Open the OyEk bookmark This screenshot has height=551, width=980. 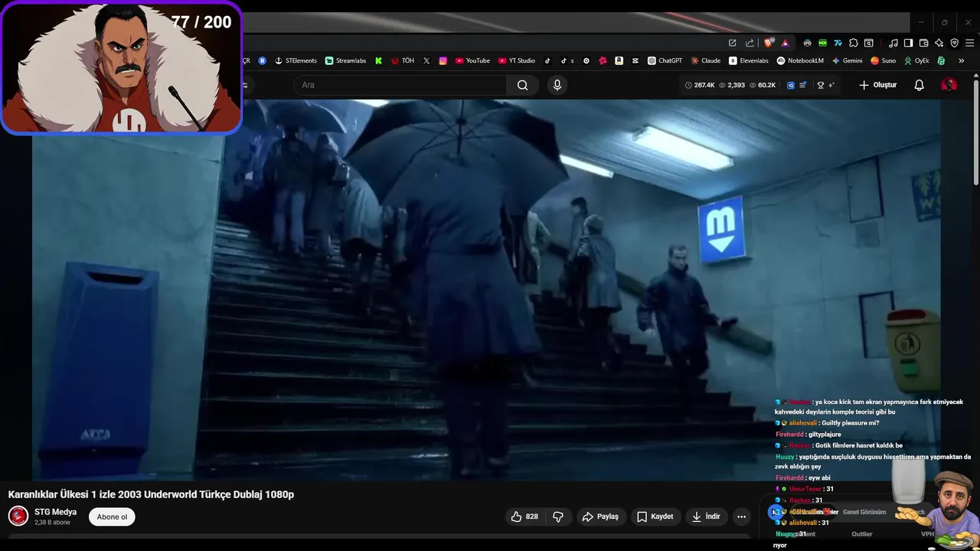pos(916,60)
